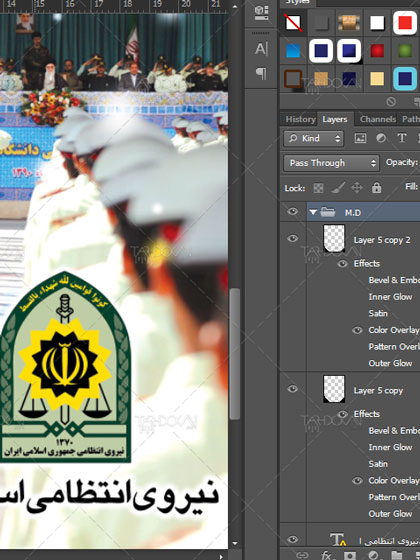Click Link Layers icon at panel bottom
Image resolution: width=420 pixels, height=560 pixels.
302,555
